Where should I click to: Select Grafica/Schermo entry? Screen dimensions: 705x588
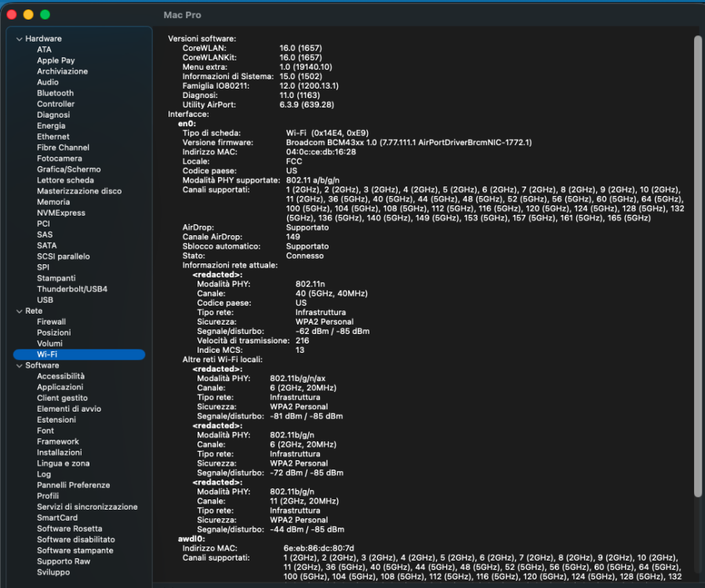pos(69,169)
